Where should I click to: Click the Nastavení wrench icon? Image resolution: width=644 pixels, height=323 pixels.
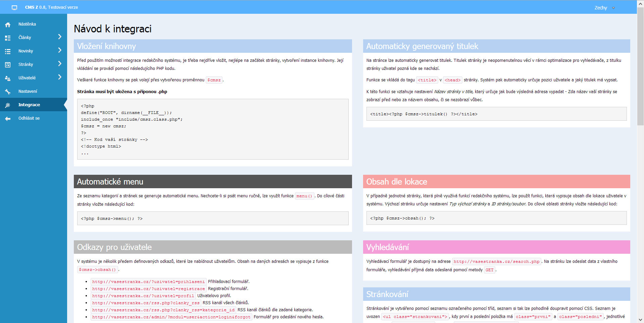[x=8, y=92]
